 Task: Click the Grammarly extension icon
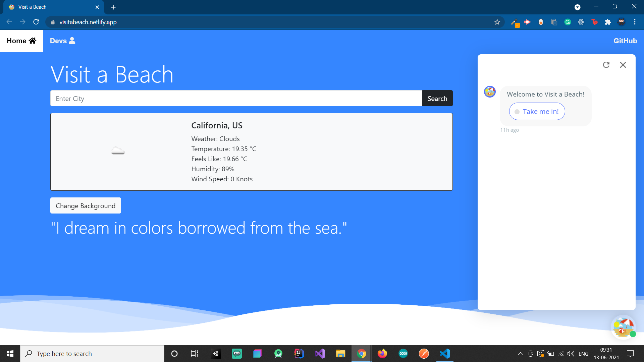pyautogui.click(x=568, y=22)
